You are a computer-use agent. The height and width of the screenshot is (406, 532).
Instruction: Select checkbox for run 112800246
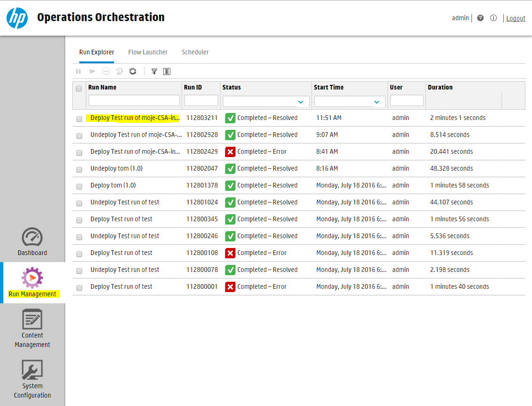point(79,237)
